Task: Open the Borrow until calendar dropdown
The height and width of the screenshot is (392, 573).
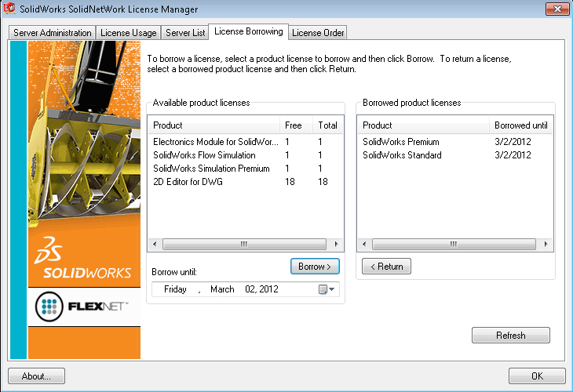Action: (x=327, y=289)
